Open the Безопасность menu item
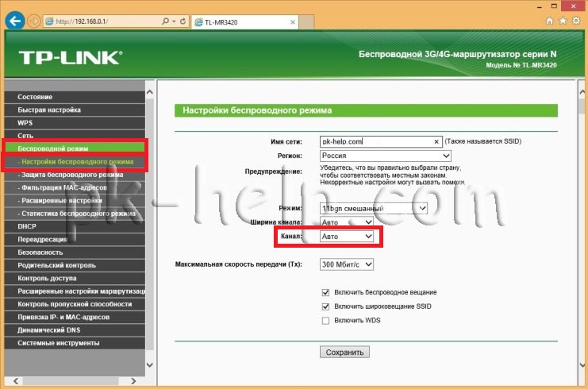The height and width of the screenshot is (389, 588). 75,252
